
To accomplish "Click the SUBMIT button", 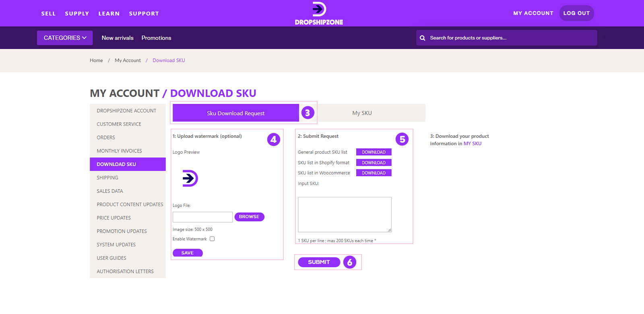I will pos(319,262).
